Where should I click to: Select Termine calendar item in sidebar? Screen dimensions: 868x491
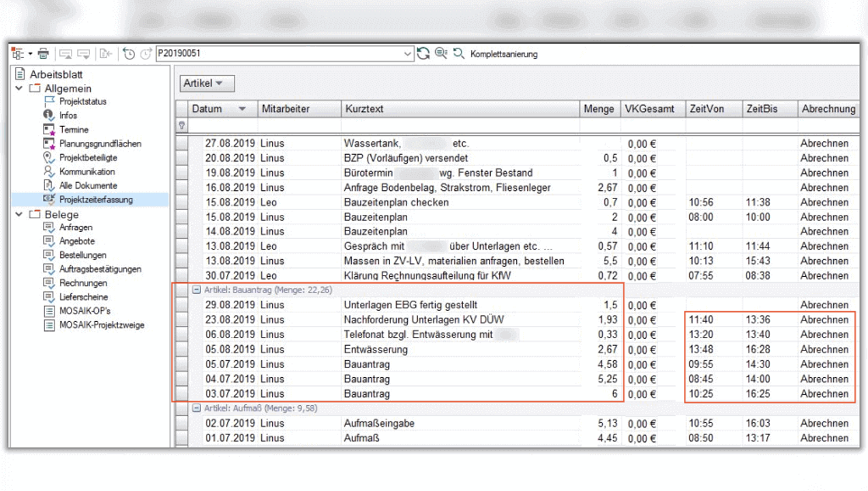[74, 130]
